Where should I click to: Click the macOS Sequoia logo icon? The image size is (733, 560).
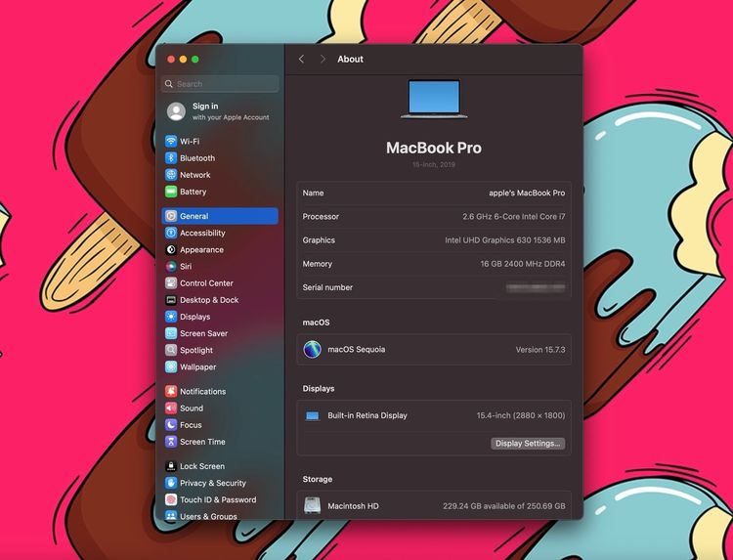pos(312,349)
